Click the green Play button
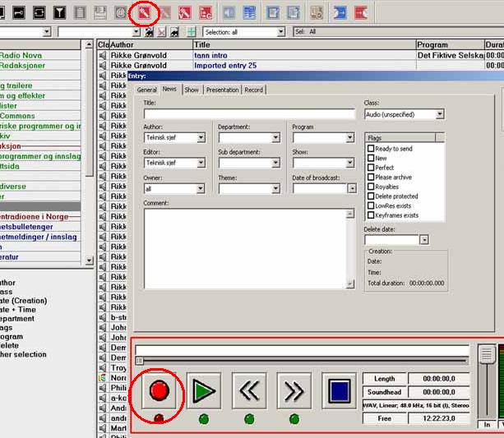Image resolution: width=504 pixels, height=438 pixels. [x=204, y=390]
